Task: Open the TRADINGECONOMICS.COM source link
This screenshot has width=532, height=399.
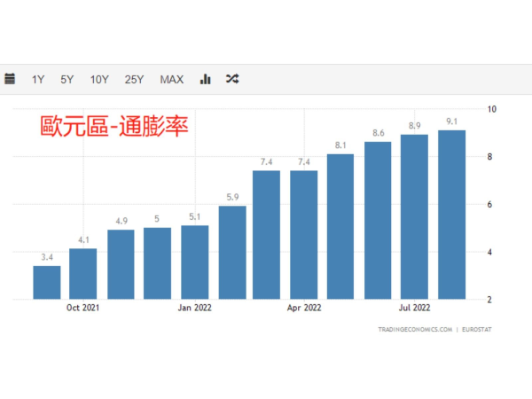Action: coord(415,329)
